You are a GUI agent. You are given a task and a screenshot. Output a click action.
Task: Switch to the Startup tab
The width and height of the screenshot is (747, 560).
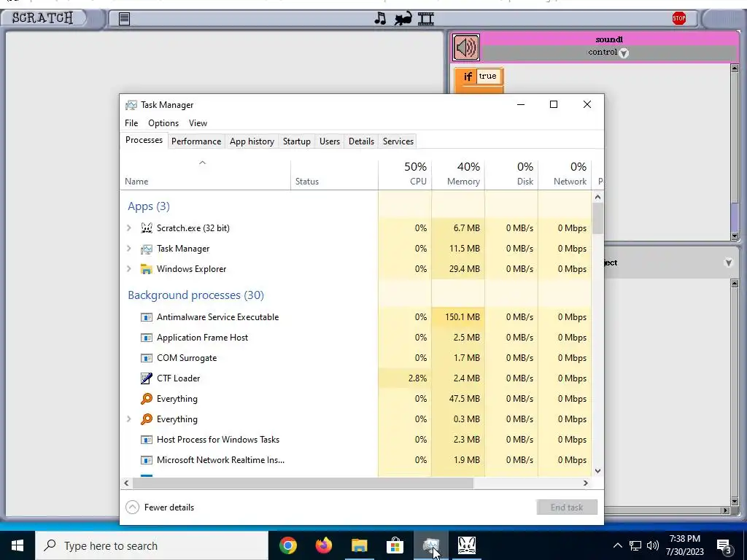click(296, 141)
